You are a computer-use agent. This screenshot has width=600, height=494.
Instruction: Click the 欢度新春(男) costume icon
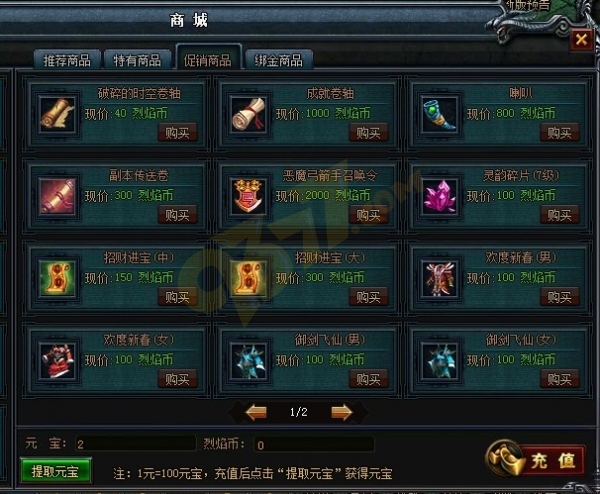pyautogui.click(x=440, y=279)
